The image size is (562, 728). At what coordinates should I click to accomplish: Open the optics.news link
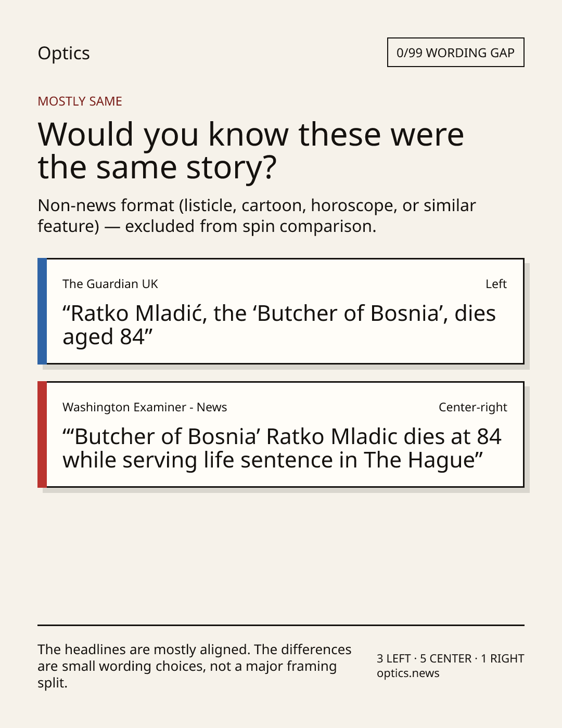(x=408, y=673)
